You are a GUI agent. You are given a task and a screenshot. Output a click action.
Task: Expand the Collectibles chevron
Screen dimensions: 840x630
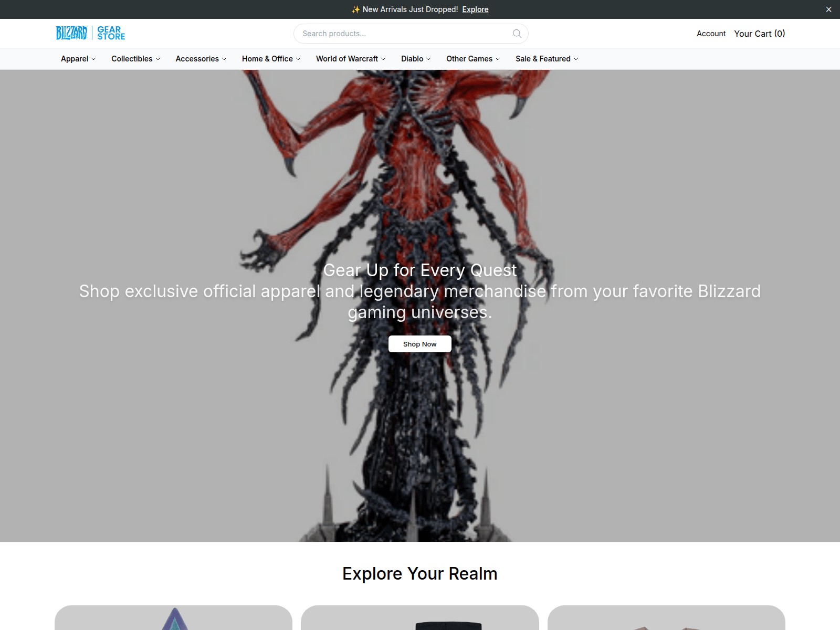coord(158,59)
